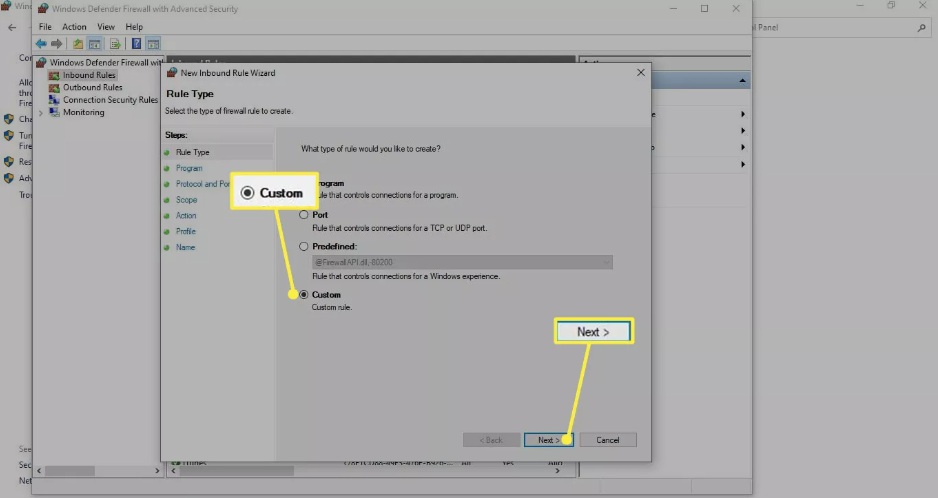
Task: Open the Action menu
Action: coord(74,27)
